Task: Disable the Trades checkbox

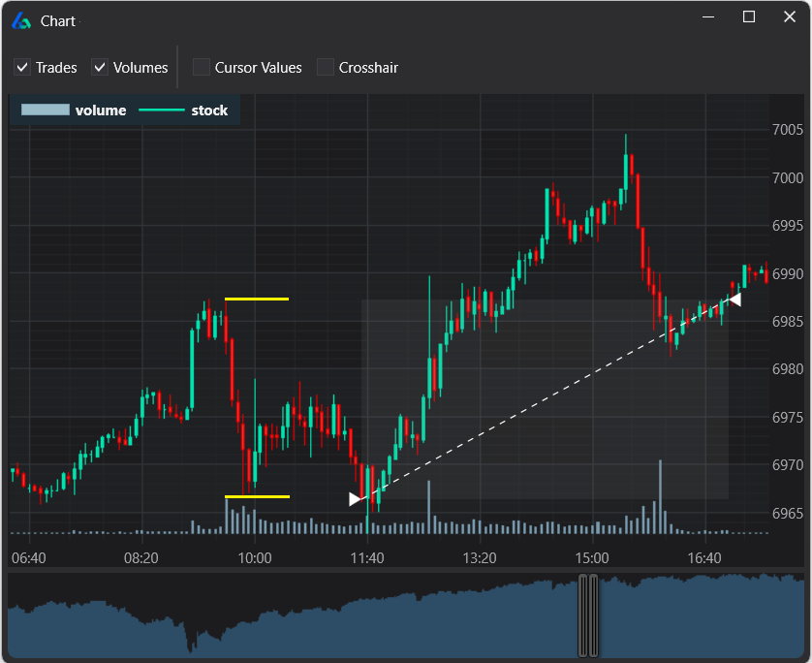Action: [x=21, y=67]
